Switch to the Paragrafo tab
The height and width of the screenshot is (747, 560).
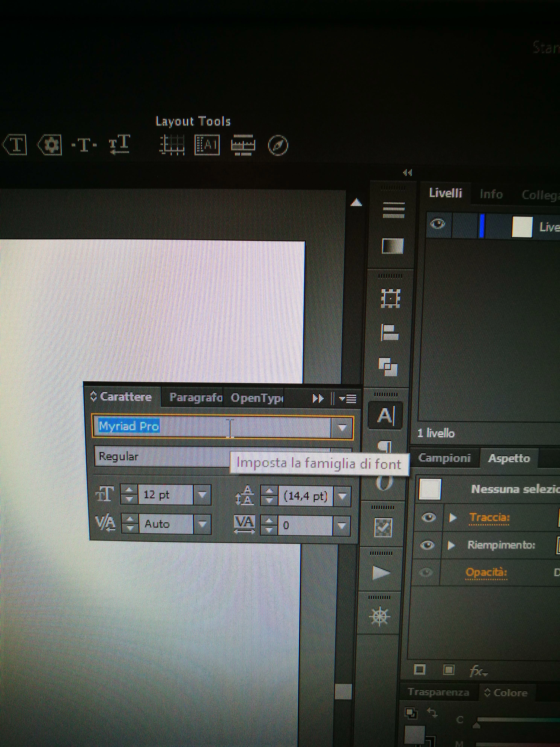pos(196,397)
